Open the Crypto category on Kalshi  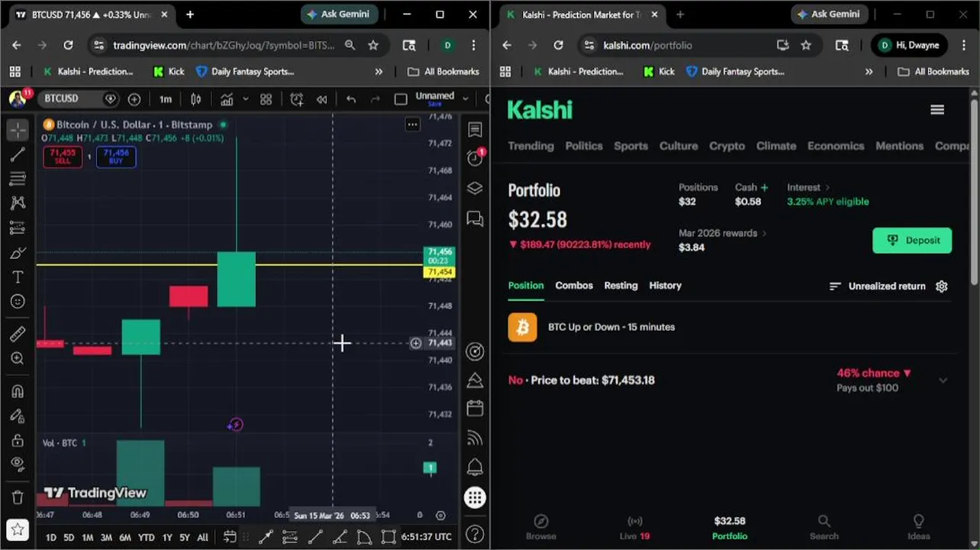(727, 146)
